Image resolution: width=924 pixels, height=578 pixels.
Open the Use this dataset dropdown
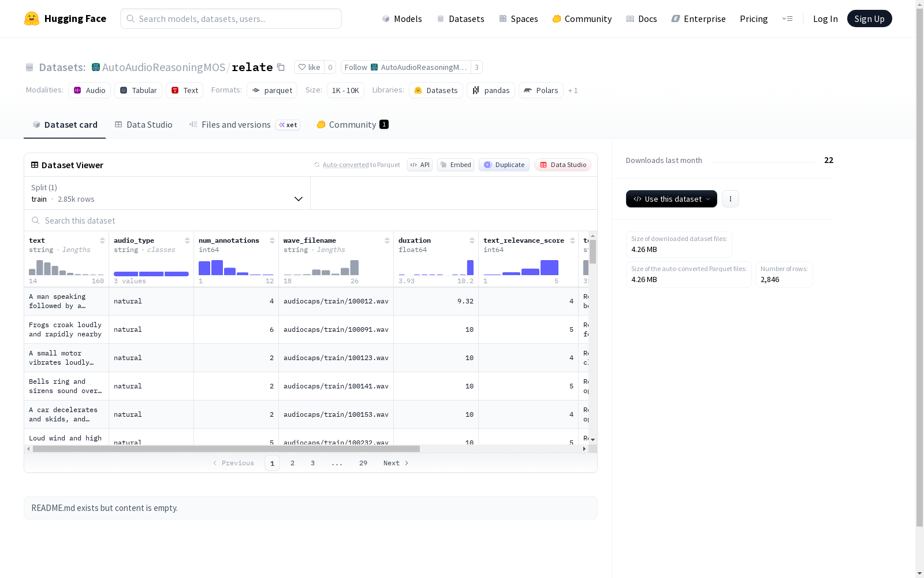point(672,199)
